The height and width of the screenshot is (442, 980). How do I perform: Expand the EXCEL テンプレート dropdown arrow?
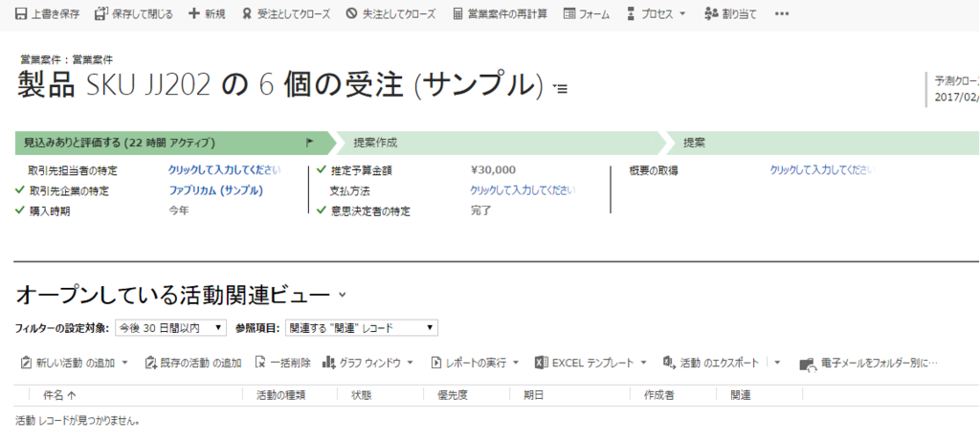(x=644, y=363)
